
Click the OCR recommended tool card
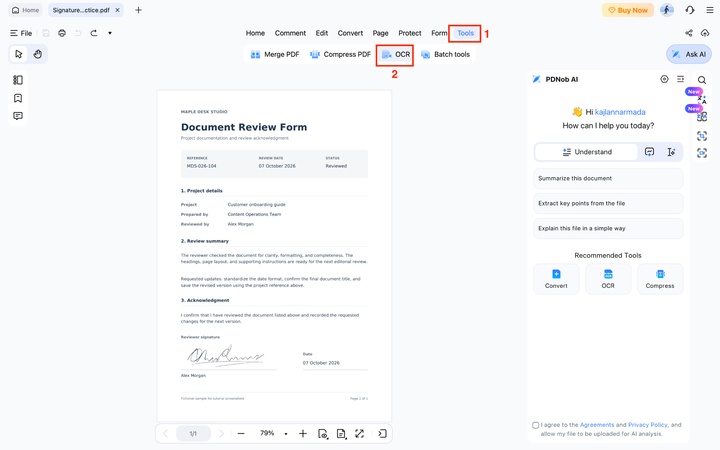608,279
